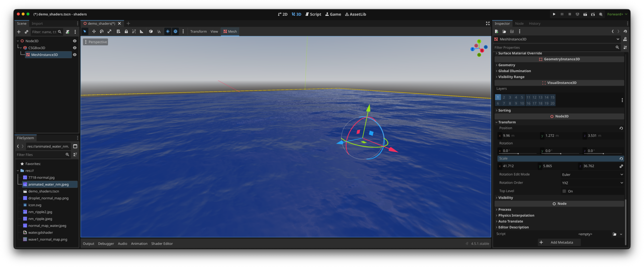Enable the Top Level On checkbox
The image size is (644, 267).
(564, 191)
